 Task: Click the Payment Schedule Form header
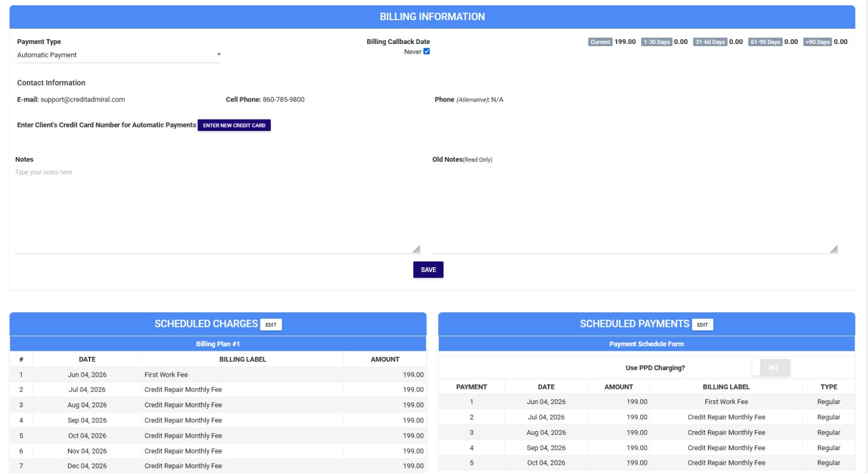(x=646, y=344)
